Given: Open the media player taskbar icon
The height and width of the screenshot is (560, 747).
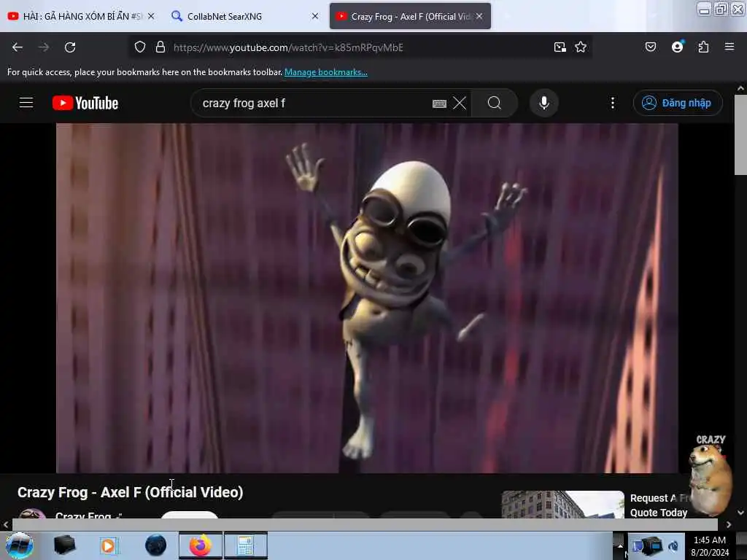Looking at the screenshot, I should [109, 545].
